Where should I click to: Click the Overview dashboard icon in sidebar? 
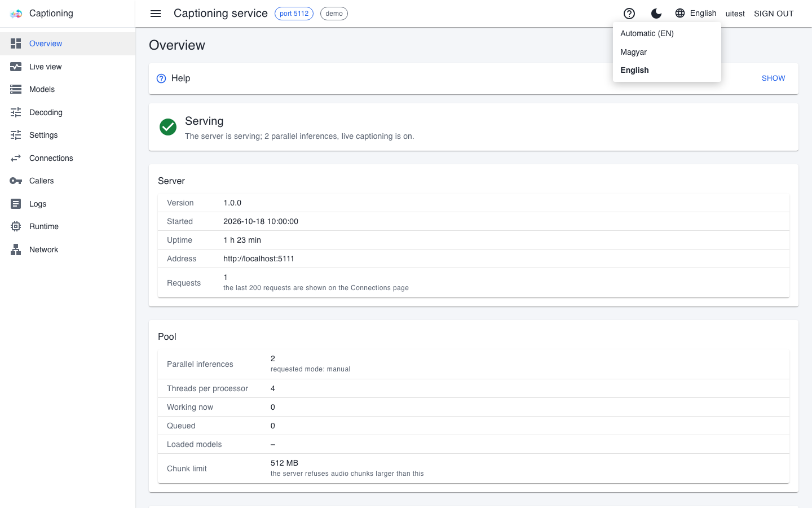pyautogui.click(x=16, y=43)
